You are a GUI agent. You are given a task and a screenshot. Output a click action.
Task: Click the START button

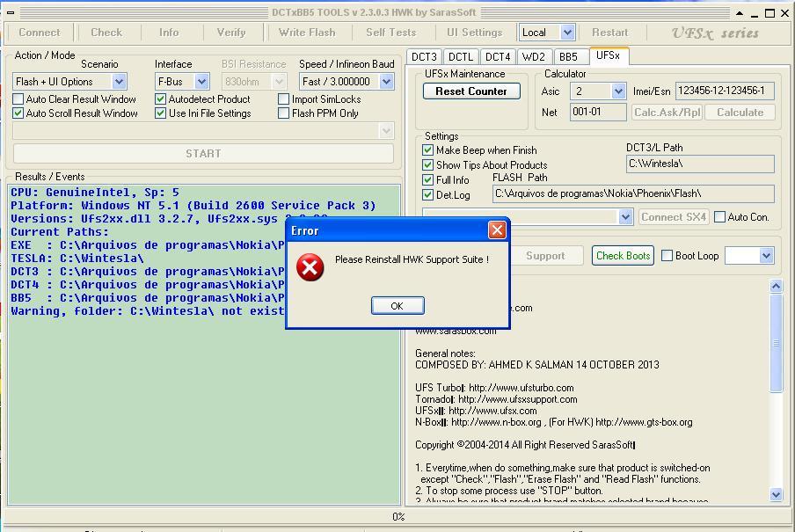pyautogui.click(x=203, y=154)
